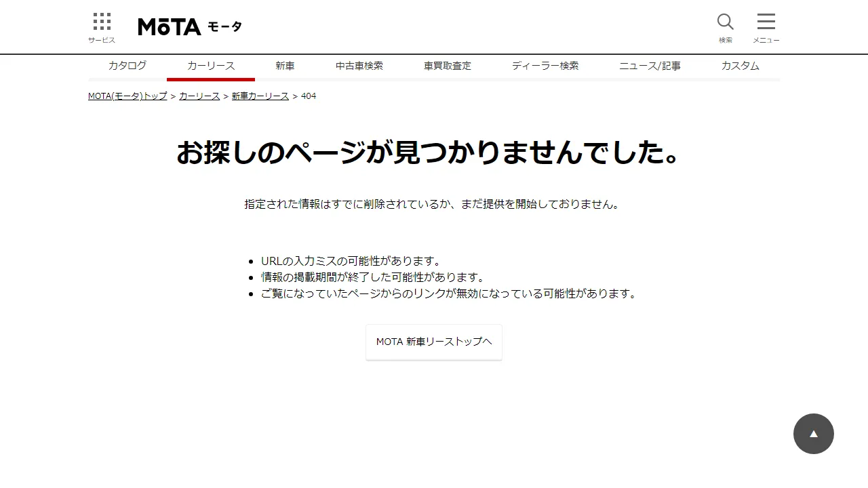The height and width of the screenshot is (488, 868).
Task: Click the 404 breadcrumb item
Action: [x=307, y=96]
